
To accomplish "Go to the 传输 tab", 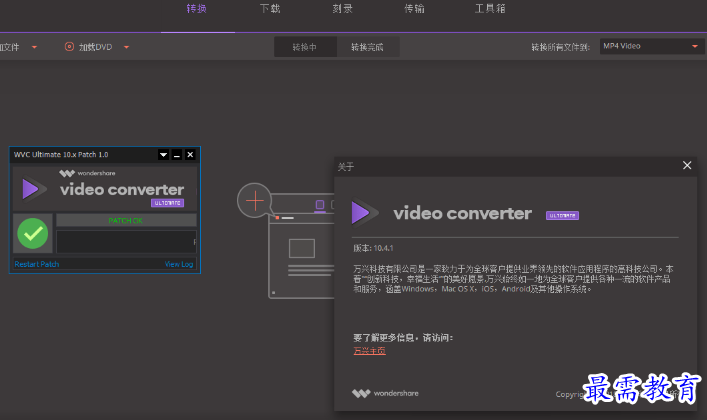I will pyautogui.click(x=414, y=9).
